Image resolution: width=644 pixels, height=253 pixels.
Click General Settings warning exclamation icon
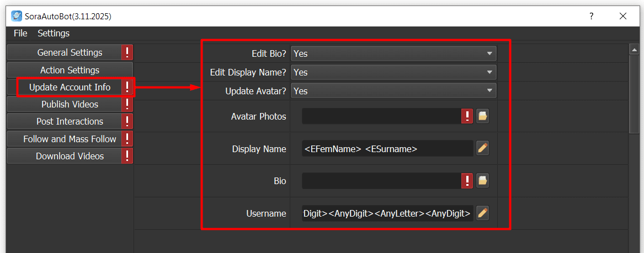pyautogui.click(x=127, y=52)
